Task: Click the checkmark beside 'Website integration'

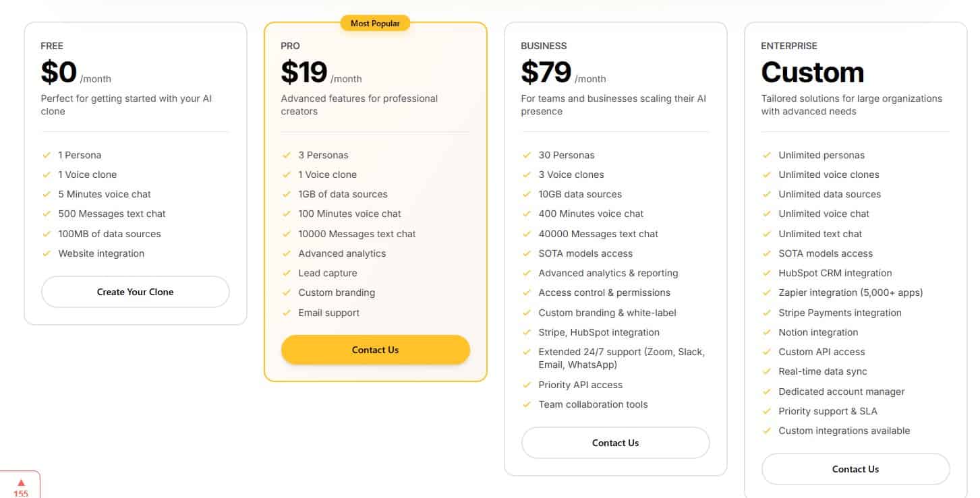Action: pos(47,253)
